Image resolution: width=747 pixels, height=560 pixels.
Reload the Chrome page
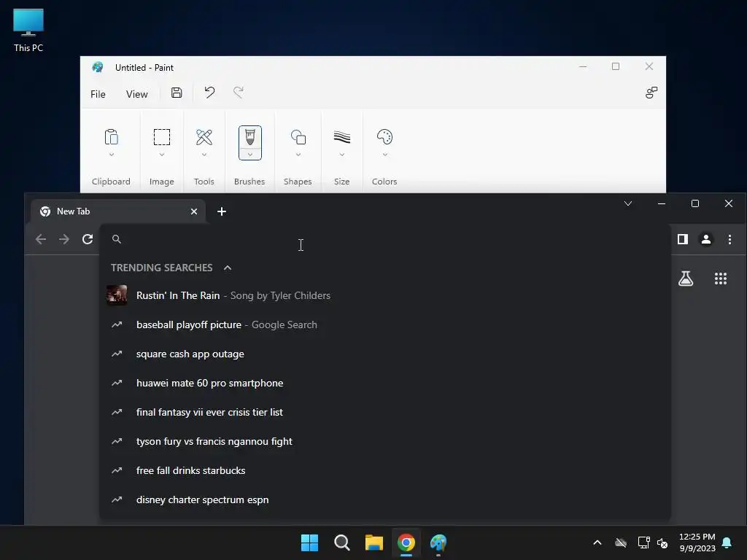(x=88, y=239)
